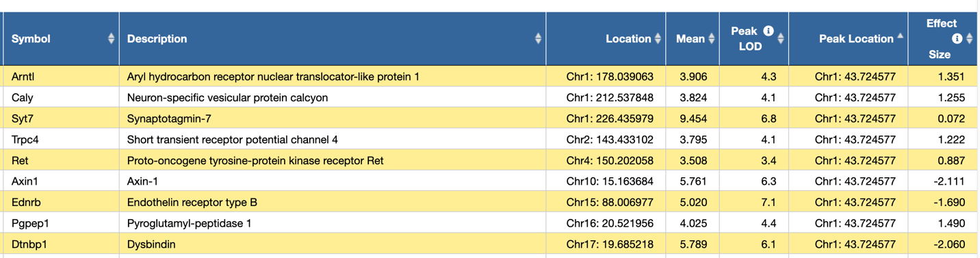The height and width of the screenshot is (258, 980).
Task: Click Effect Size sort arrows
Action: (x=969, y=39)
